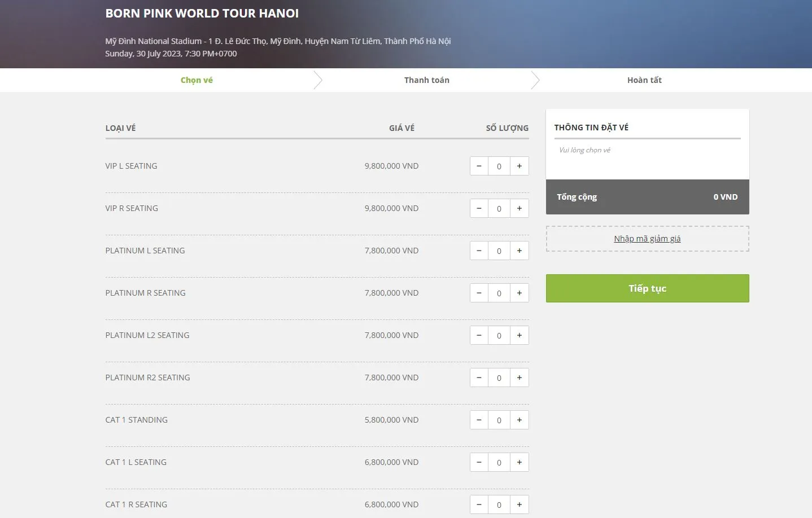Viewport: 812px width, 518px height.
Task: Go to the Chọn vé step
Action: pyautogui.click(x=197, y=80)
